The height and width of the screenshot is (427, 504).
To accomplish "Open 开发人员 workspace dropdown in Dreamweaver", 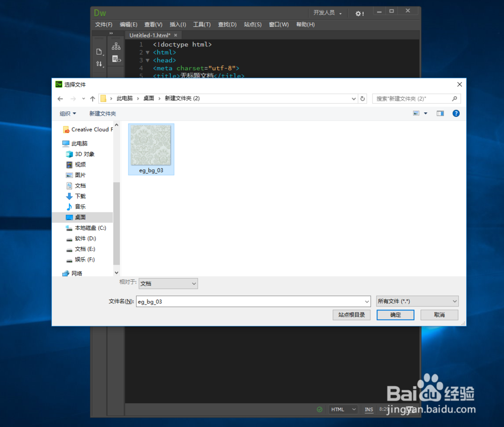I will click(x=328, y=13).
